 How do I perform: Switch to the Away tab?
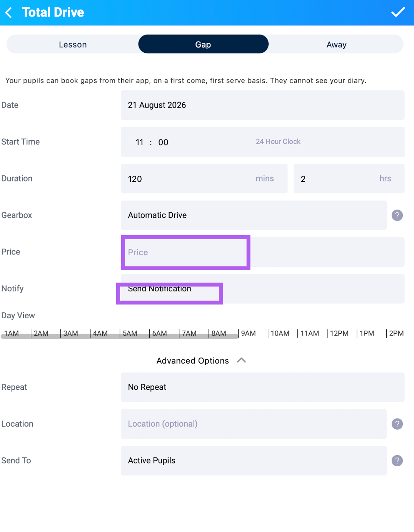click(336, 45)
